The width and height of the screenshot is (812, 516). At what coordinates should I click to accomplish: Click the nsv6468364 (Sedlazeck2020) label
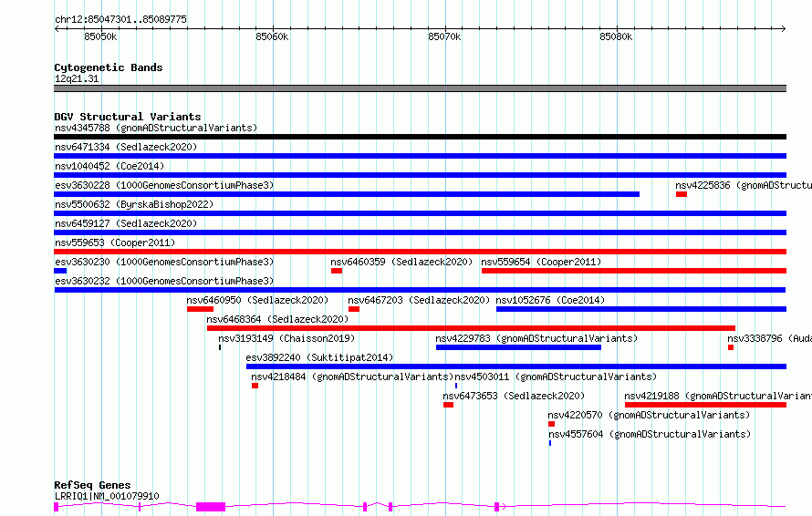pos(277,319)
